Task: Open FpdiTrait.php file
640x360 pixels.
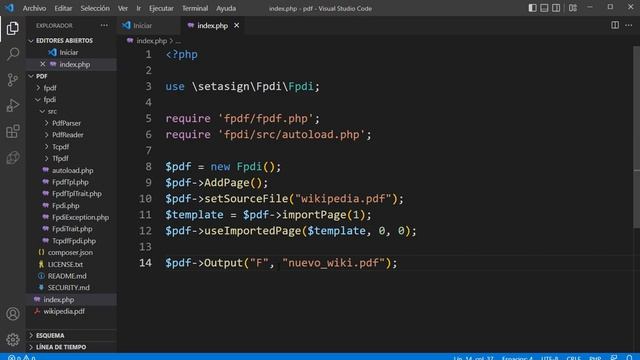Action: tap(71, 229)
